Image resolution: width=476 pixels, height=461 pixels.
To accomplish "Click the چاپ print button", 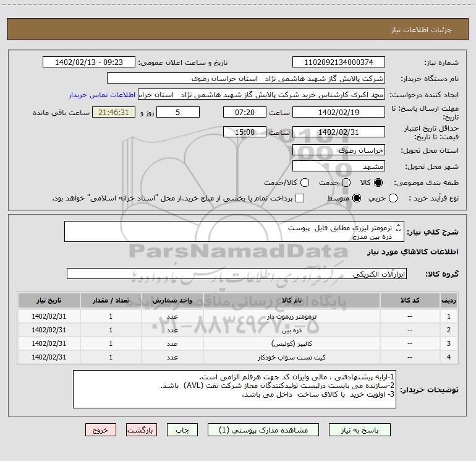I will [182, 430].
